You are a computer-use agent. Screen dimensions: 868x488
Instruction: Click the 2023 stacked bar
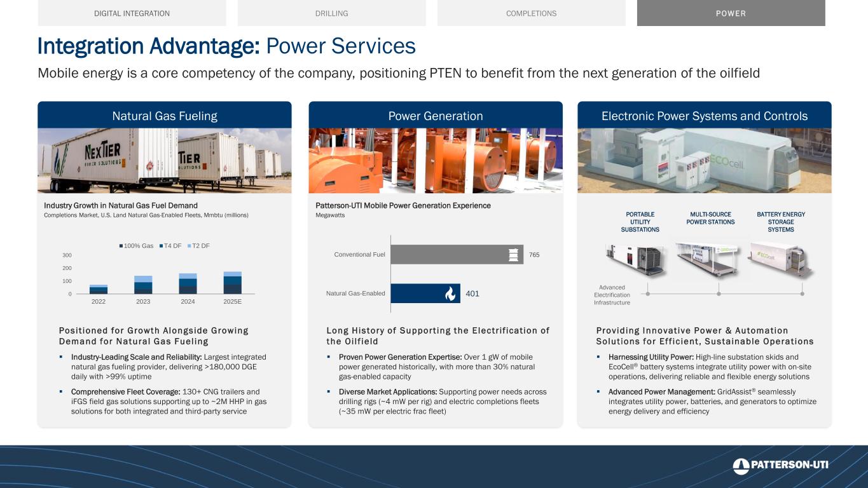pos(143,285)
